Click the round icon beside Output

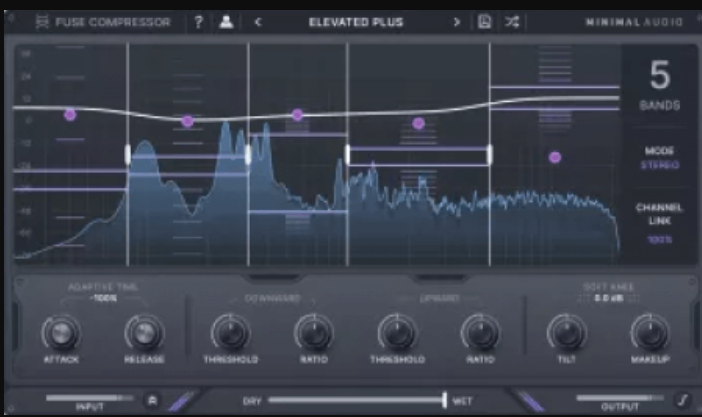(684, 399)
